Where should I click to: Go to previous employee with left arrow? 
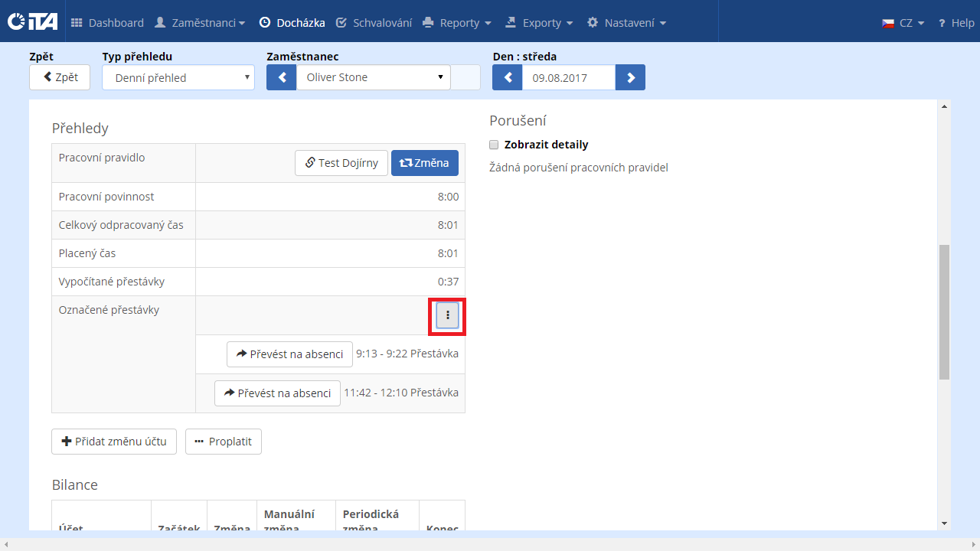click(281, 77)
